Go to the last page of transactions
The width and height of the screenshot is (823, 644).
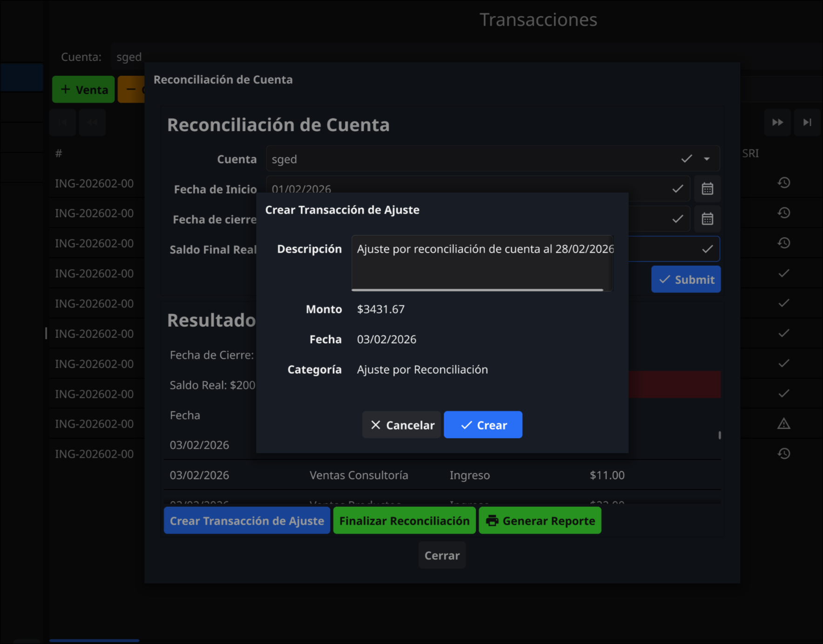point(807,122)
